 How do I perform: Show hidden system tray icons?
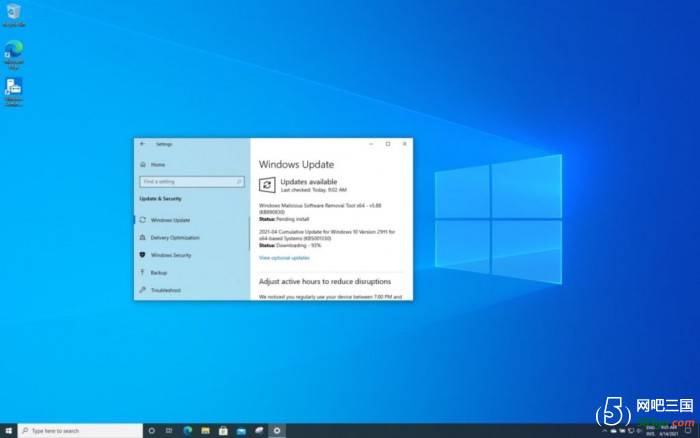point(604,431)
